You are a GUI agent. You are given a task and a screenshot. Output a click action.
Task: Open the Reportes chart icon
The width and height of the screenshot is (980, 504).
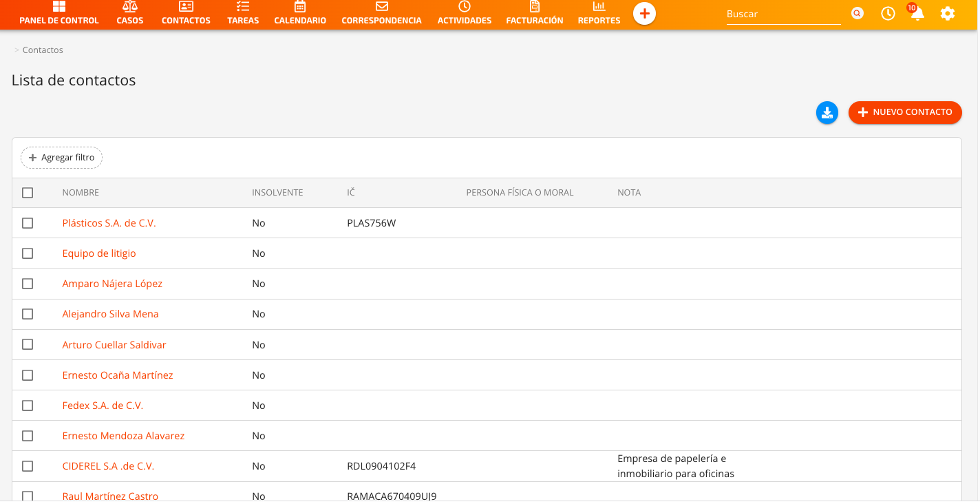[x=599, y=7]
